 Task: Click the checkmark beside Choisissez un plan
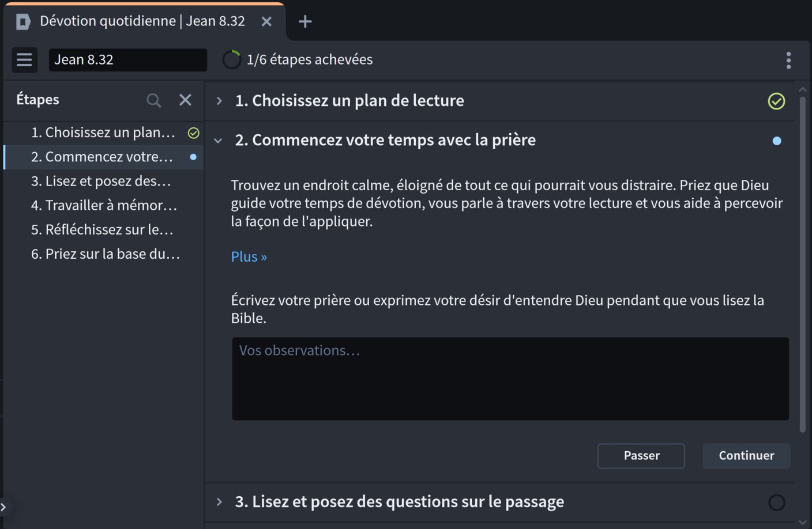pyautogui.click(x=193, y=132)
